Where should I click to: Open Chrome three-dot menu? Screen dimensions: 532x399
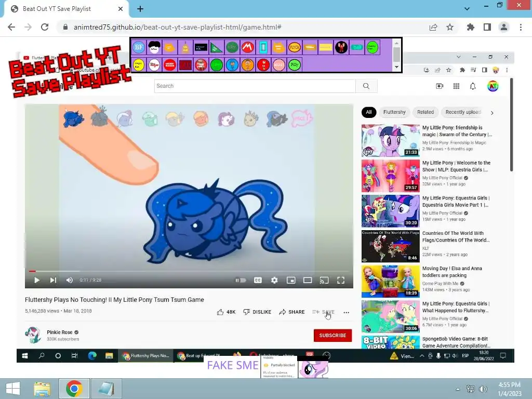[x=521, y=27]
